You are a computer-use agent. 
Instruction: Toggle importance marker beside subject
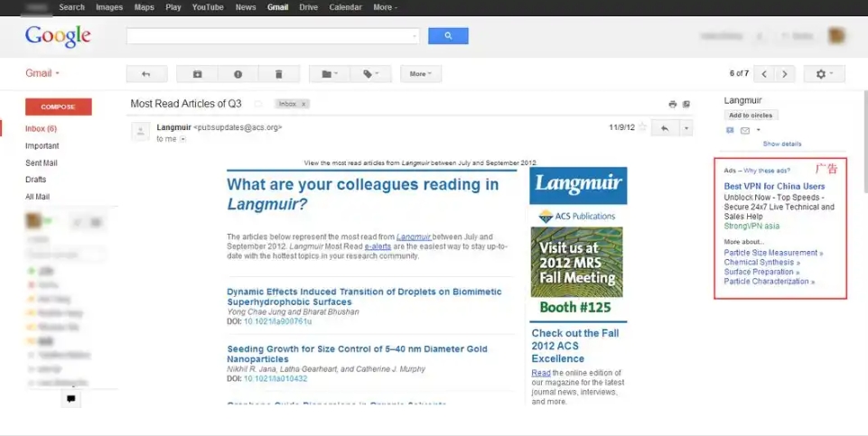pyautogui.click(x=258, y=104)
